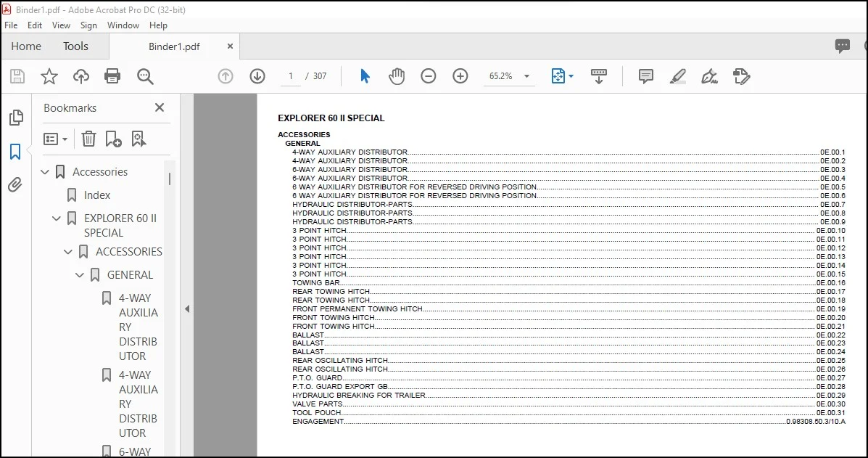The height and width of the screenshot is (458, 868).
Task: Close the Binder1.pdf tab
Action: click(x=230, y=46)
